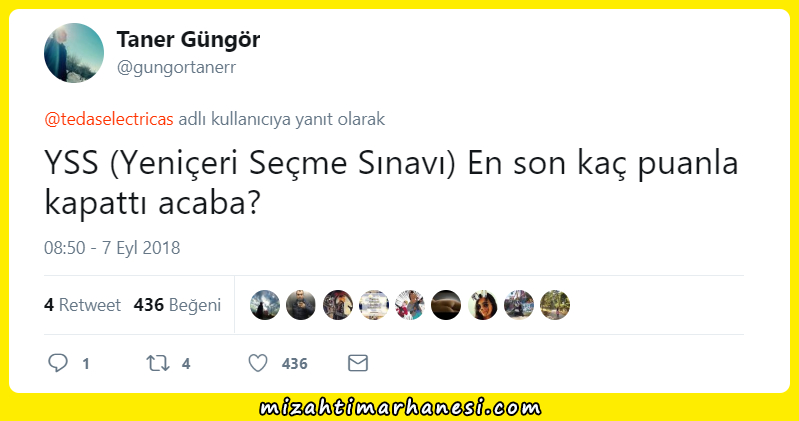799x421 pixels.
Task: Click the last liker avatar in row
Action: [x=555, y=305]
